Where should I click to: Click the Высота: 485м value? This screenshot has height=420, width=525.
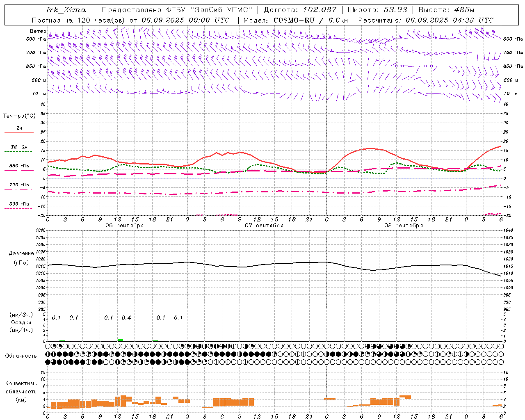click(446, 10)
